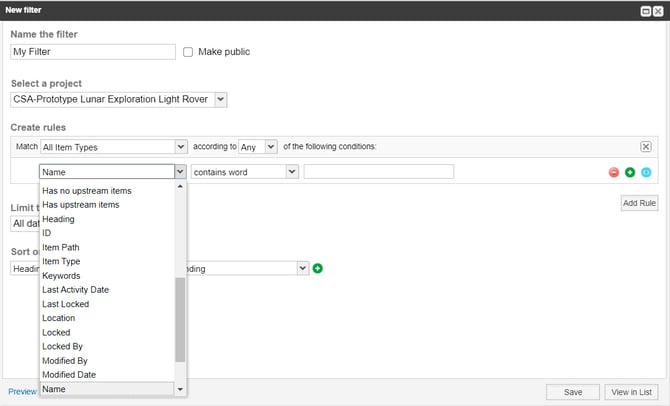This screenshot has height=406, width=670.
Task: Maximize the New filter dialog
Action: pos(646,10)
